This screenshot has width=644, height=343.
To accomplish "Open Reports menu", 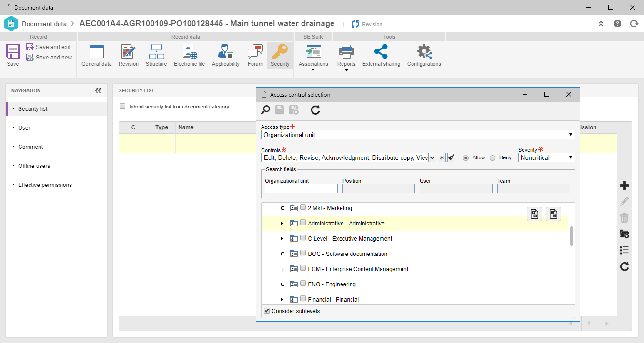I will (x=346, y=58).
